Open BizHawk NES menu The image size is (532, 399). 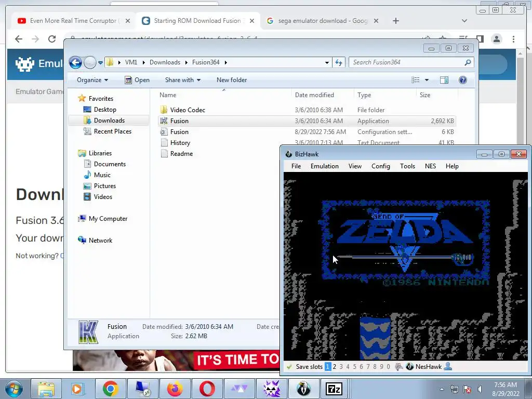pos(431,166)
